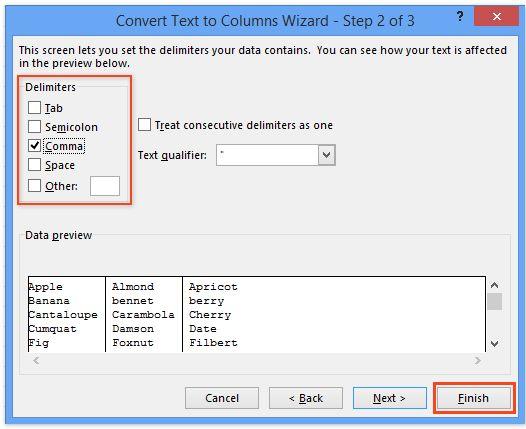This screenshot has width=526, height=429.
Task: Click the horizontal scroll right arrow
Action: click(478, 361)
